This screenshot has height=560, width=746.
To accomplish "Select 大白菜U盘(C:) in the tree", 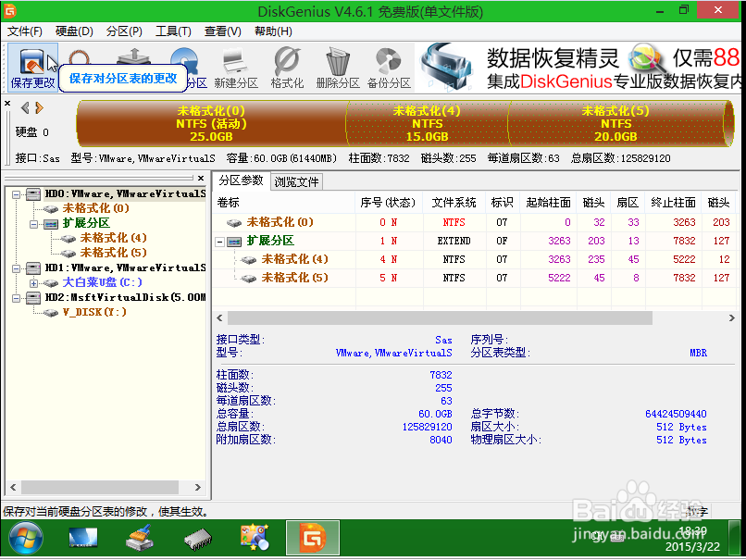I will coord(103,282).
